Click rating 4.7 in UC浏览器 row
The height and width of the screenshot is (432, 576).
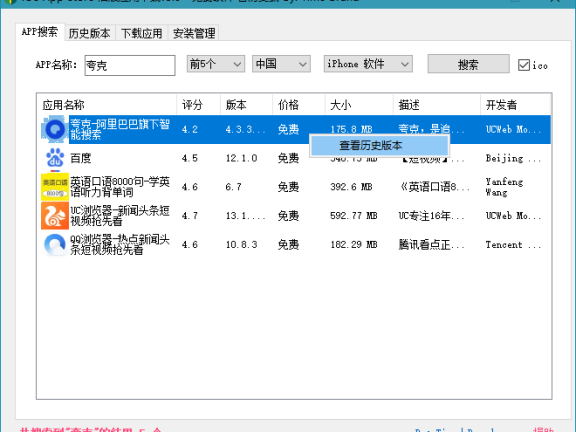190,216
